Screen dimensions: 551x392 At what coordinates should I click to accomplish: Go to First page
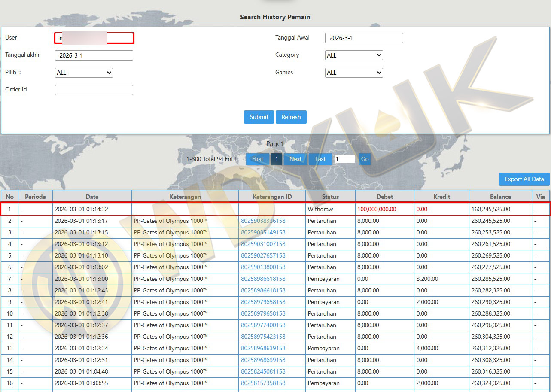coord(257,159)
